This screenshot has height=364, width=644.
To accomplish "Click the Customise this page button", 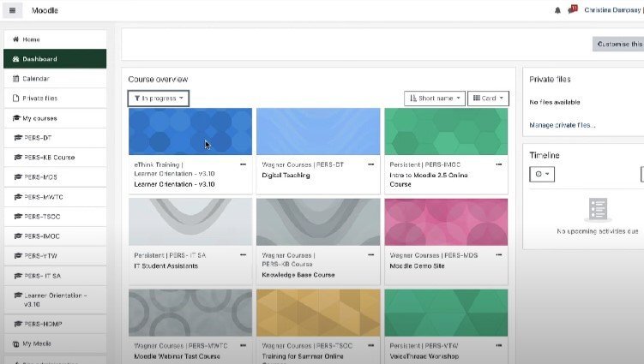I will pos(617,44).
